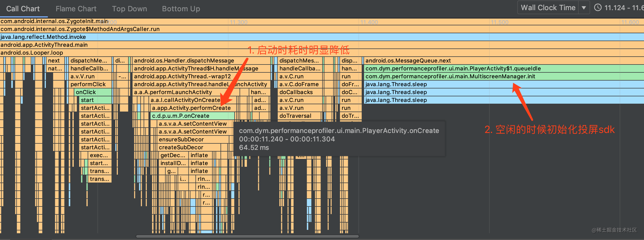This screenshot has width=644, height=240.
Task: Select the handleCallba... bar
Action: click(300, 68)
